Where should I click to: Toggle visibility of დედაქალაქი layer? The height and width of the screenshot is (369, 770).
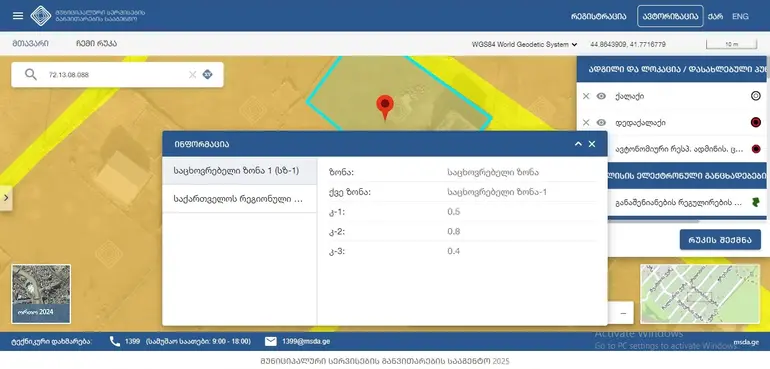601,123
